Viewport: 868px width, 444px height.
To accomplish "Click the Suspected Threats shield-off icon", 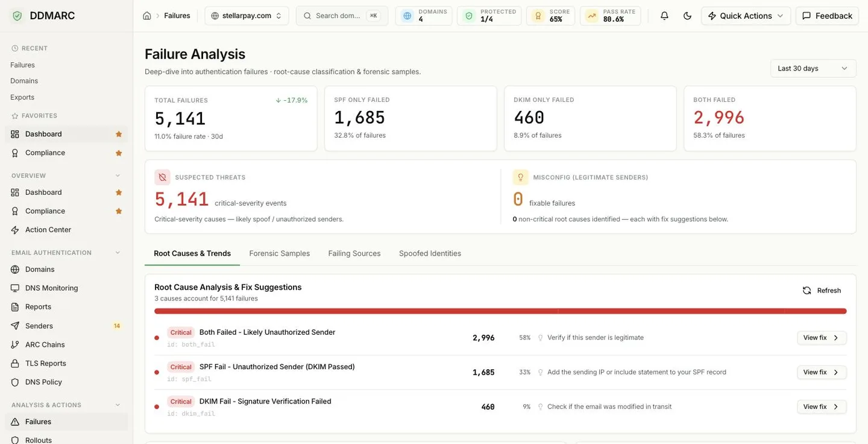I will point(162,177).
